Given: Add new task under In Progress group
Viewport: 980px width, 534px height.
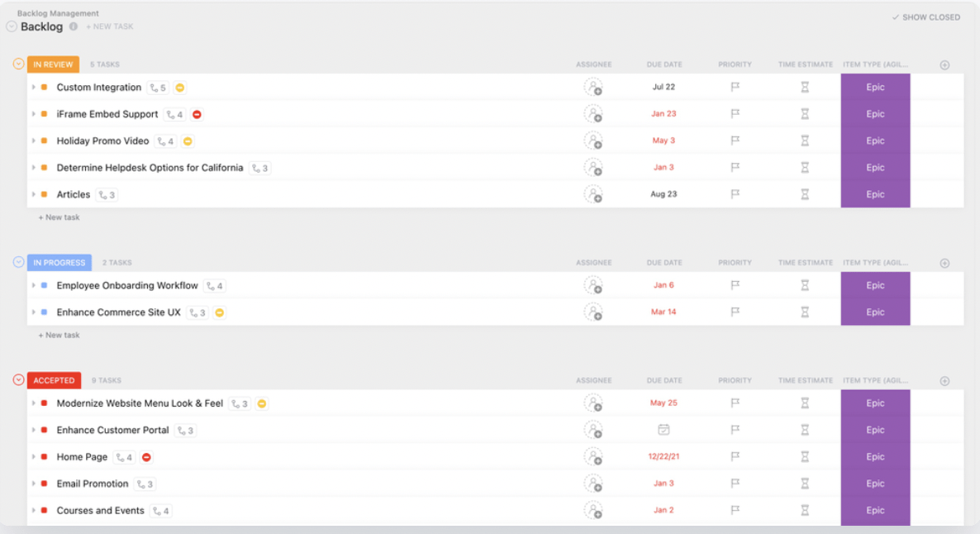Looking at the screenshot, I should 59,335.
